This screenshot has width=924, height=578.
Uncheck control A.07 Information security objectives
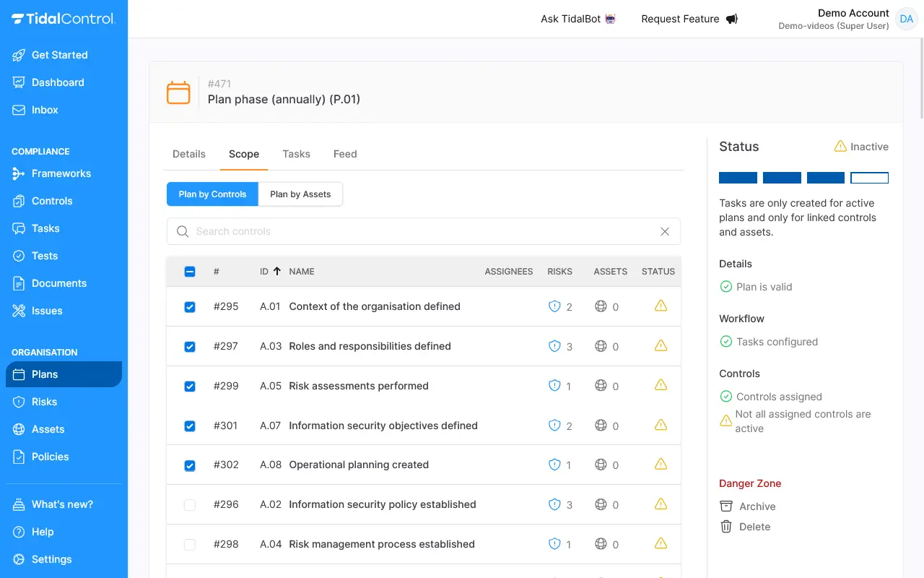pyautogui.click(x=190, y=426)
